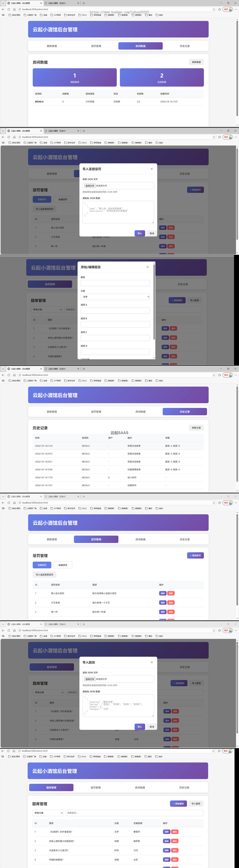Click home icon in the 惩罚管理 list window
Screen dimensions: 239x868
(14, 502)
